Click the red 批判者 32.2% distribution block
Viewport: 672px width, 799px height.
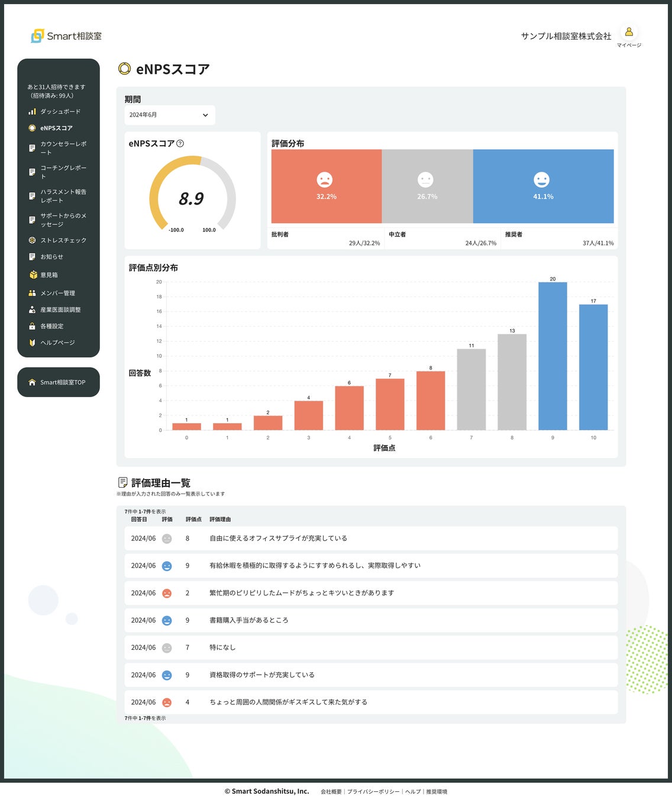pyautogui.click(x=327, y=186)
